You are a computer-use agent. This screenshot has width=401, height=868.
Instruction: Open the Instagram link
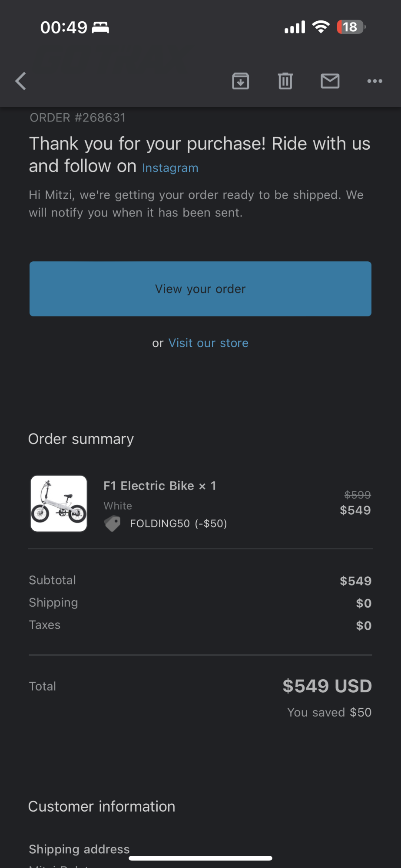tap(170, 168)
